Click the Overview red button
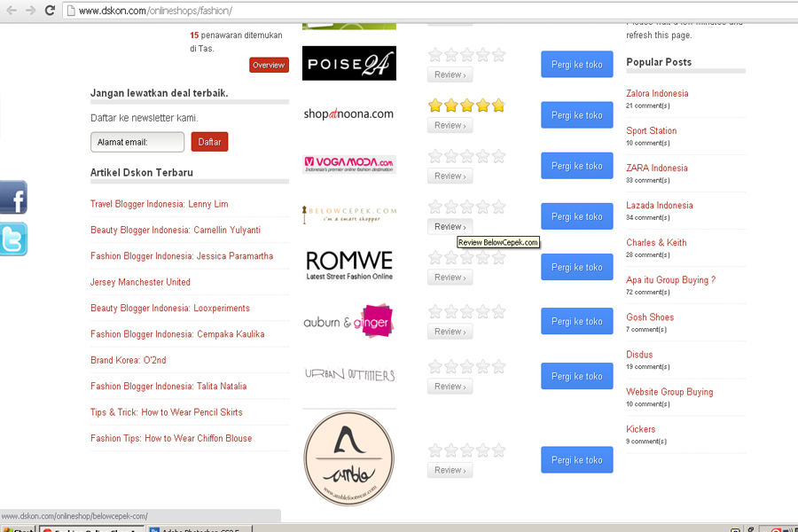Viewport: 798px width, 532px height. pos(269,65)
